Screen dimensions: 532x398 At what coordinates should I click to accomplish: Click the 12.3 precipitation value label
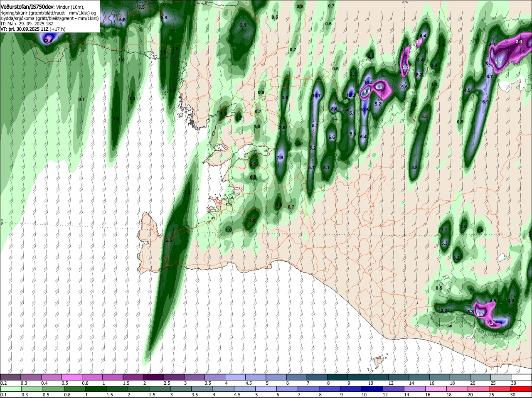(351, 95)
